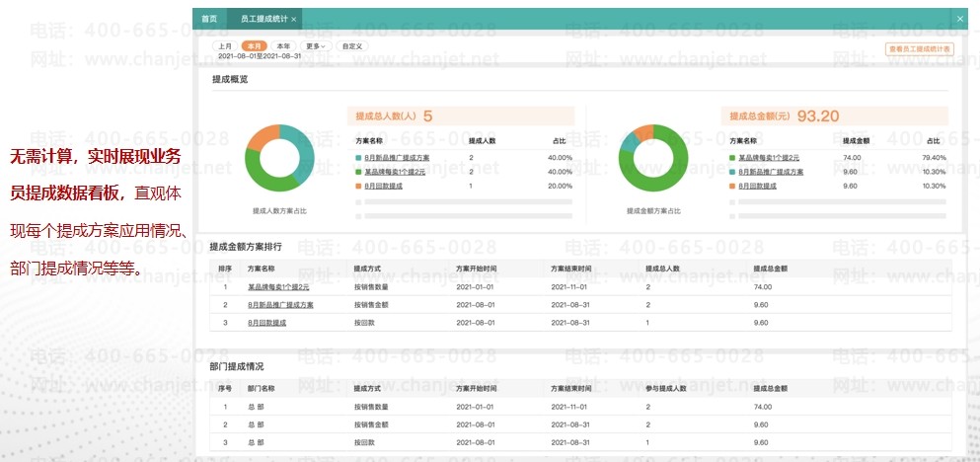Close the 员工提成统计 tab
This screenshot has width=980, height=462.
[294, 19]
